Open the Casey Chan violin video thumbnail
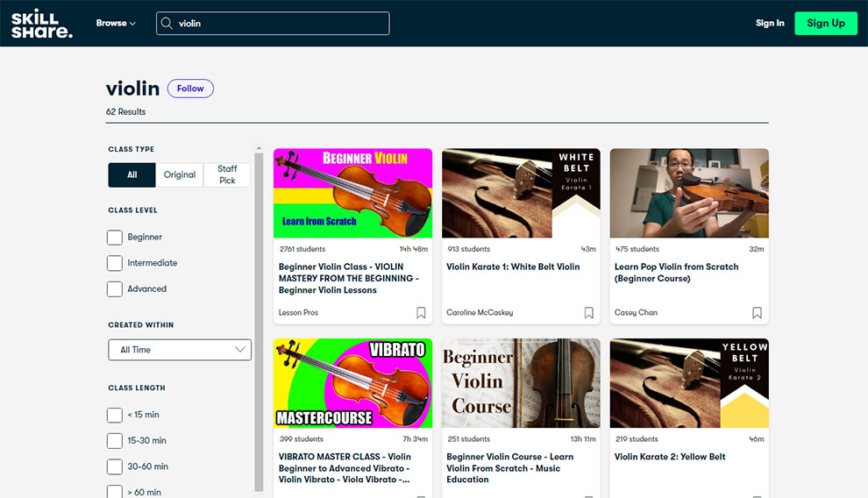Image resolution: width=868 pixels, height=498 pixels. pos(689,193)
